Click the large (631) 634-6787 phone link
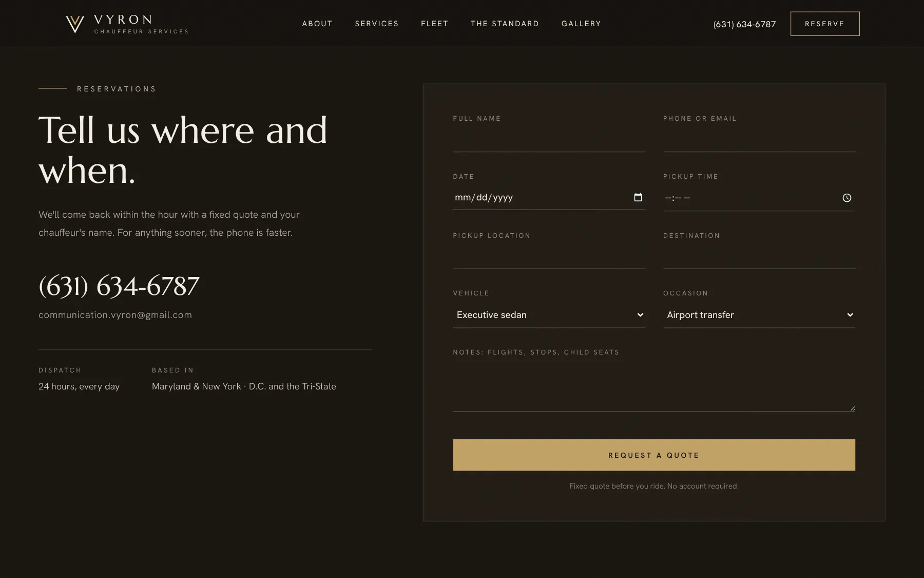Screen dimensions: 924x578 tap(119, 286)
